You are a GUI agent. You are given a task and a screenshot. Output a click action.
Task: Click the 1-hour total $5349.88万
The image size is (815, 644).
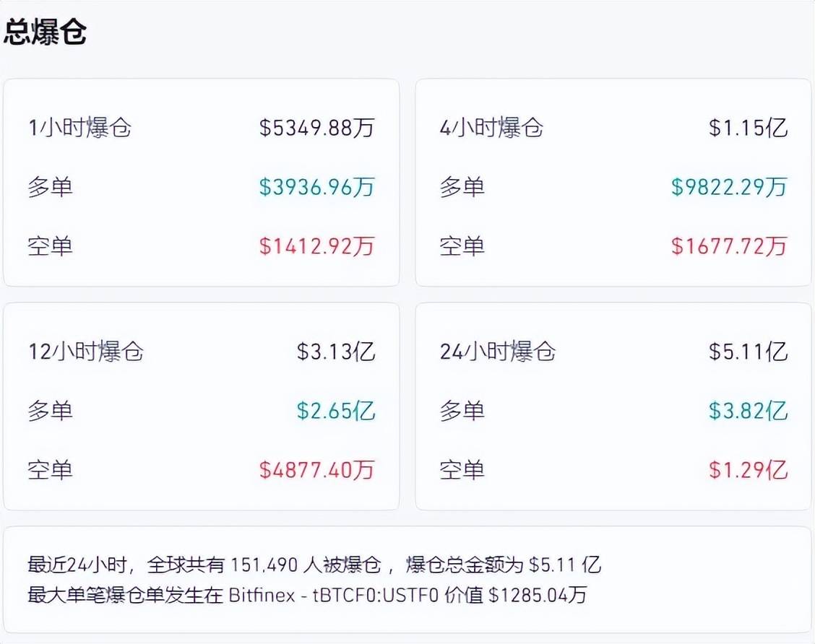pyautogui.click(x=317, y=129)
